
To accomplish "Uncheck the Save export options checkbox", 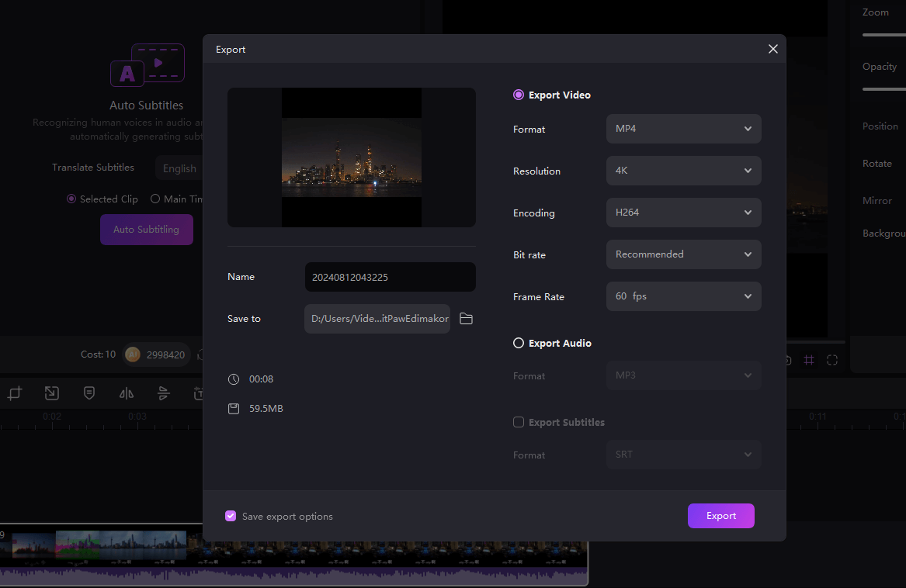I will (231, 516).
